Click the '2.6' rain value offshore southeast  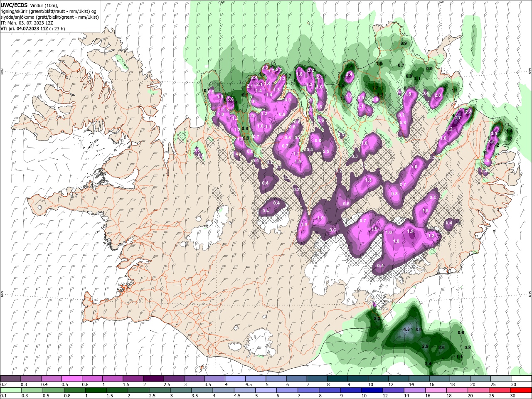point(441,347)
